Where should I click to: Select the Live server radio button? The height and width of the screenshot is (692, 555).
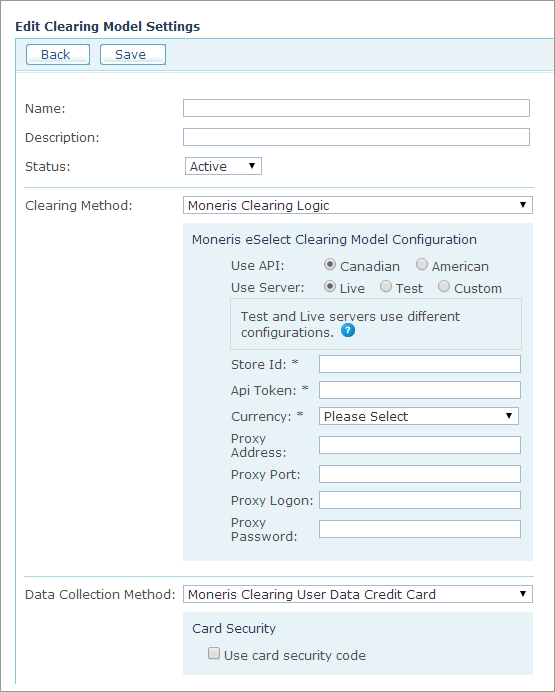(x=330, y=286)
